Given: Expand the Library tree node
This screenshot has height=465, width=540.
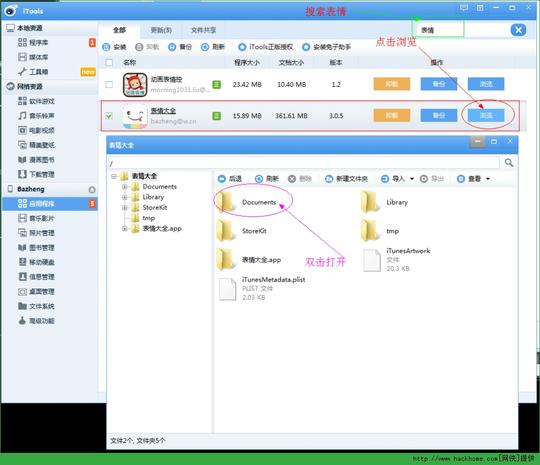Looking at the screenshot, I should click(125, 197).
